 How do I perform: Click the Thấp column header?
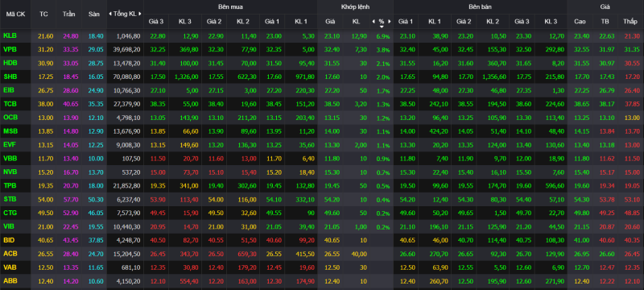coord(630,22)
